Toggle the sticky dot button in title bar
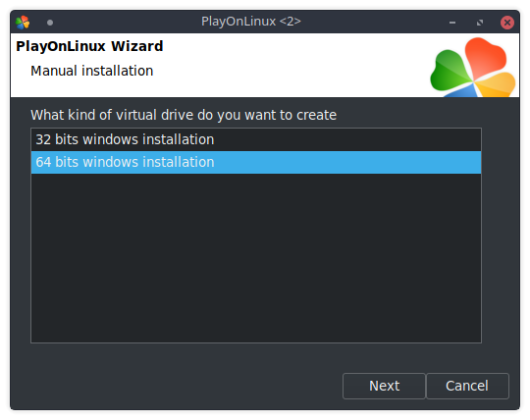Viewport: 530px width, 420px height. (50, 23)
